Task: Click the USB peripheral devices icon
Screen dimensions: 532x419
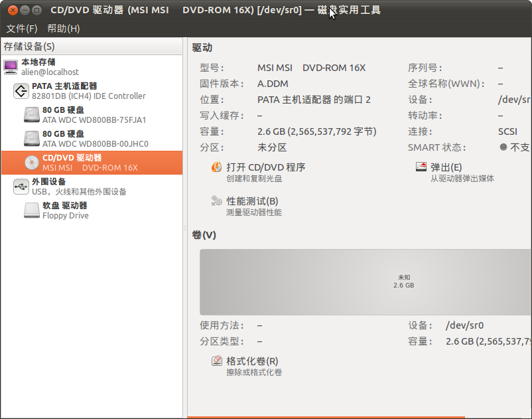Action: [21, 187]
